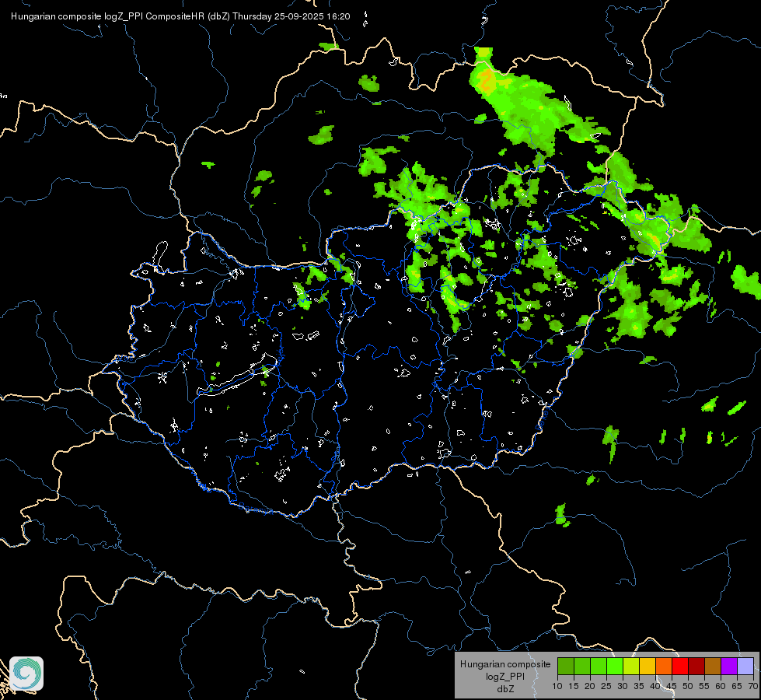This screenshot has width=761, height=700.
Task: Click the 20–25 dBZ green legend swatch
Action: click(x=599, y=666)
